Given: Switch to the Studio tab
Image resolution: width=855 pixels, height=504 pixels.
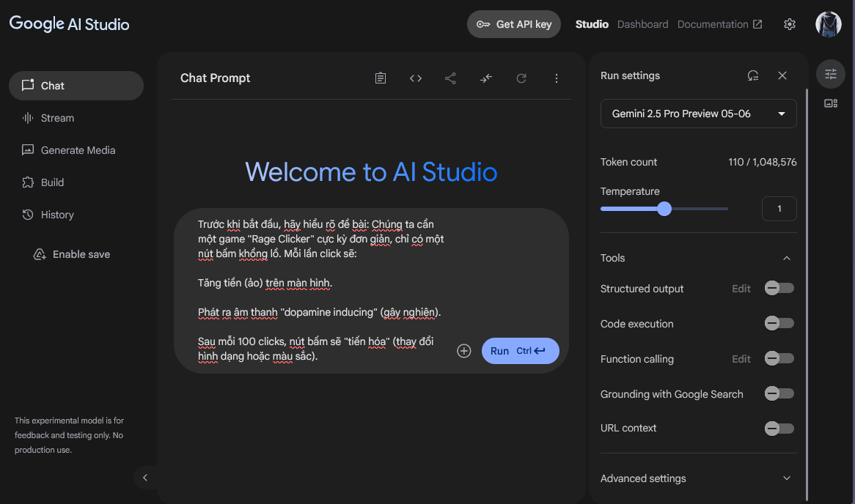Looking at the screenshot, I should tap(592, 24).
